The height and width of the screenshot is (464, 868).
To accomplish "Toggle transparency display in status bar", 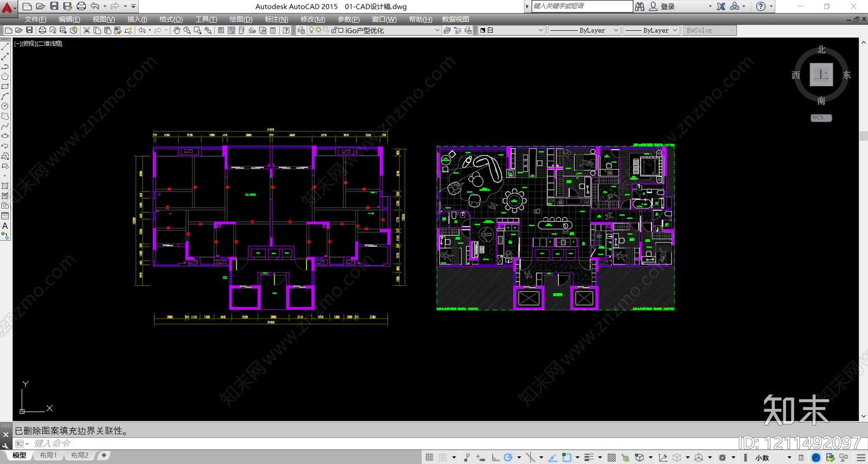I will [x=611, y=457].
